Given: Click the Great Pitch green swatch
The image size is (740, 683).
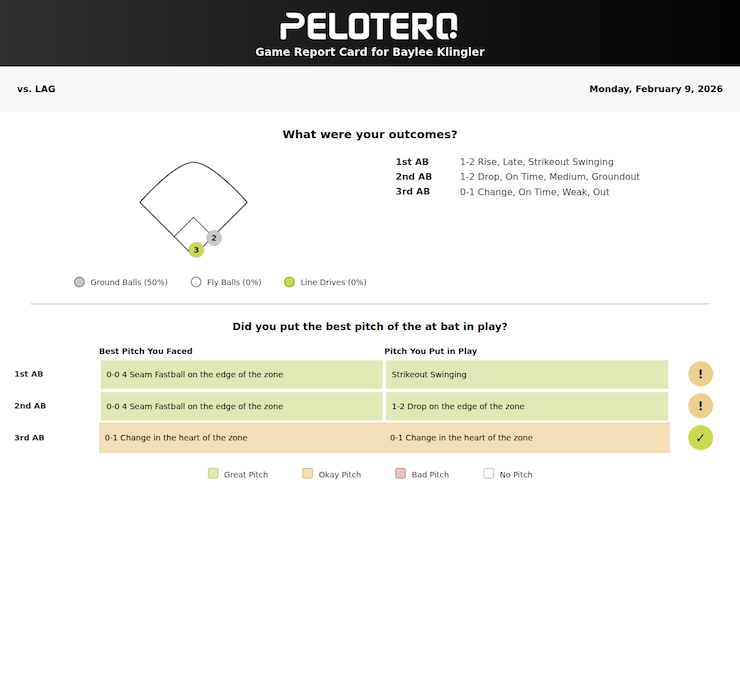Looking at the screenshot, I should 213,473.
